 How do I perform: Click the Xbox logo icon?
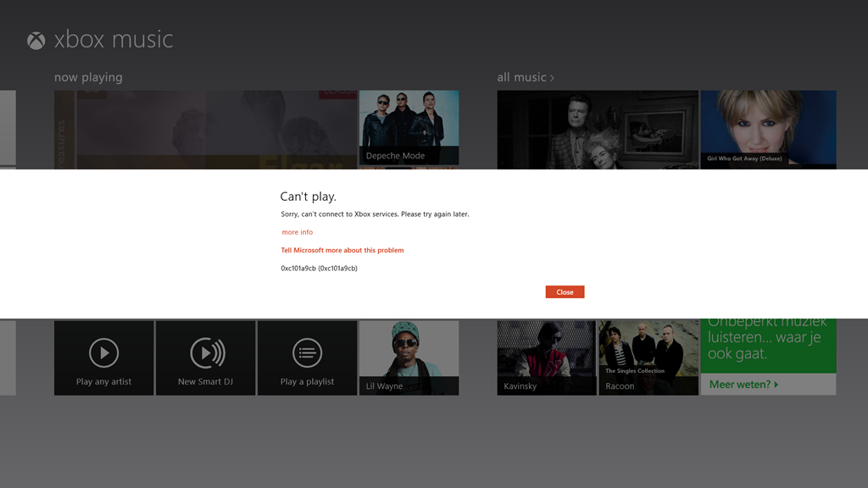36,41
